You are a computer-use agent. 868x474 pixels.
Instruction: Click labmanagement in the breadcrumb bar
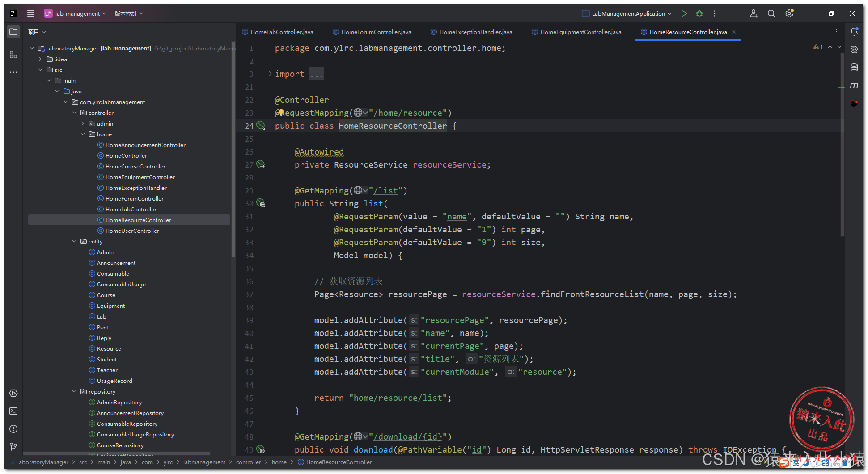pos(204,462)
